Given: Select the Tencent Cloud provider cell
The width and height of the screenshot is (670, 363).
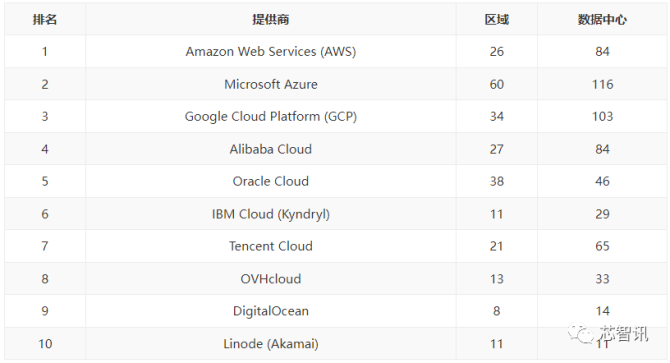Looking at the screenshot, I should 270,246.
